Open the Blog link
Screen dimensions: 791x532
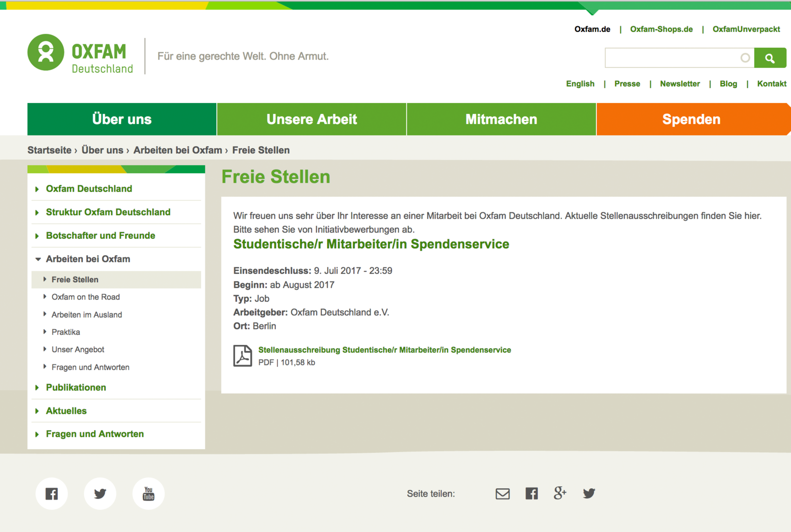tap(728, 84)
